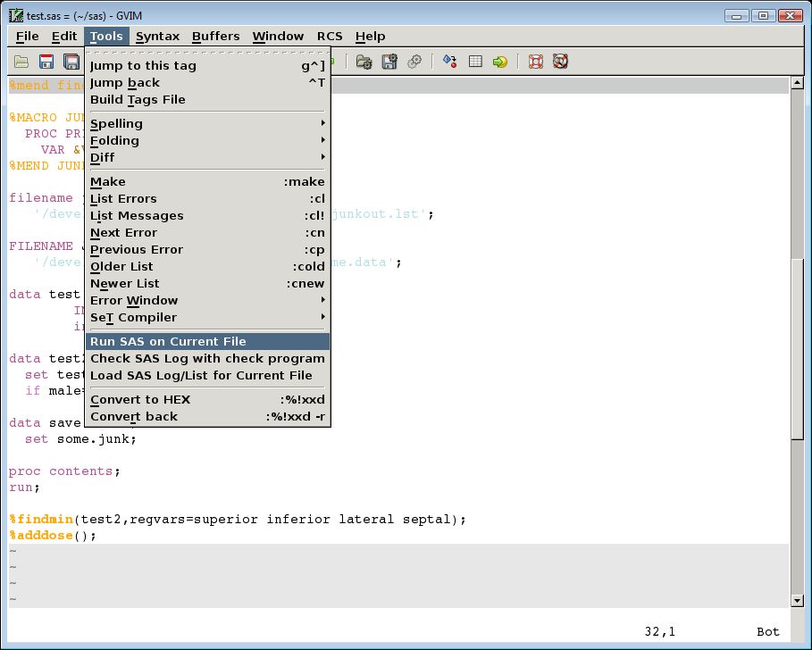Screen dimensions: 812x650
Task: Click the dashed tear-off line of Tools menu
Action: click(207, 53)
